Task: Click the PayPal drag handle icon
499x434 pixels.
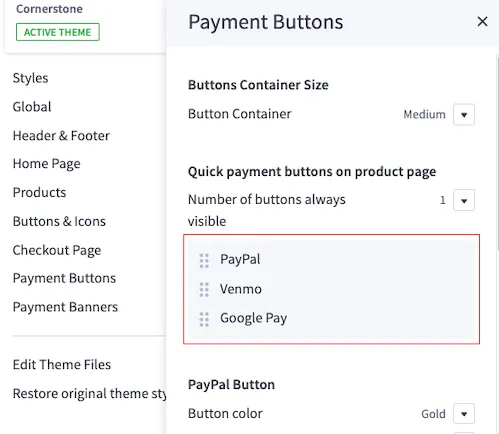Action: (204, 261)
